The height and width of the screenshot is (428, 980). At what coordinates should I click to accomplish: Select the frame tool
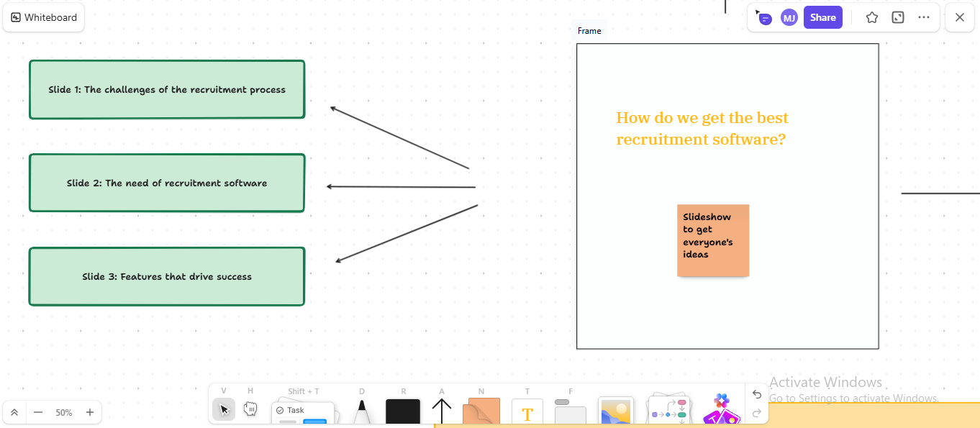571,412
